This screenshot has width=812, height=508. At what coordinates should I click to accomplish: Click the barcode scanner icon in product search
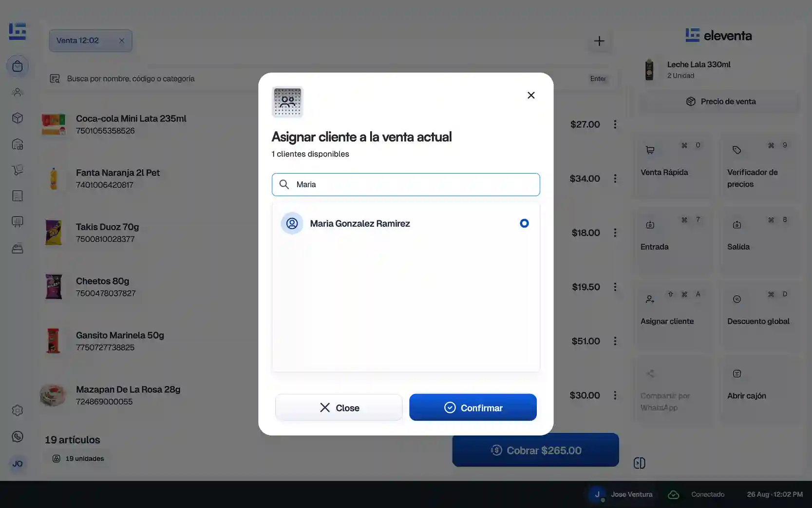(55, 78)
